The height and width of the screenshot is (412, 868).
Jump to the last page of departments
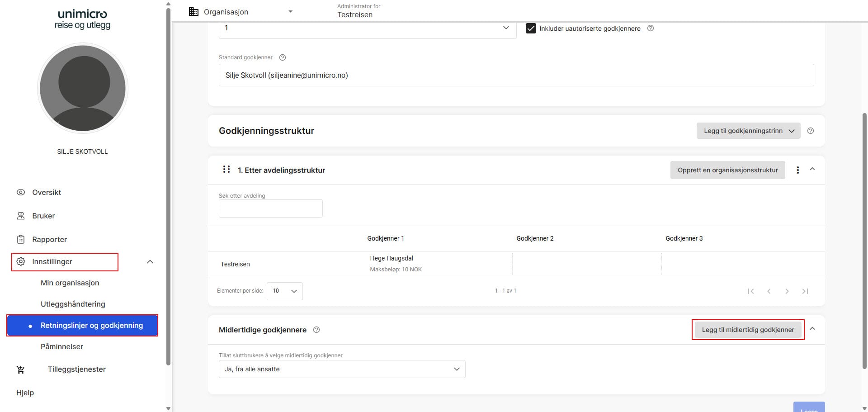tap(805, 291)
